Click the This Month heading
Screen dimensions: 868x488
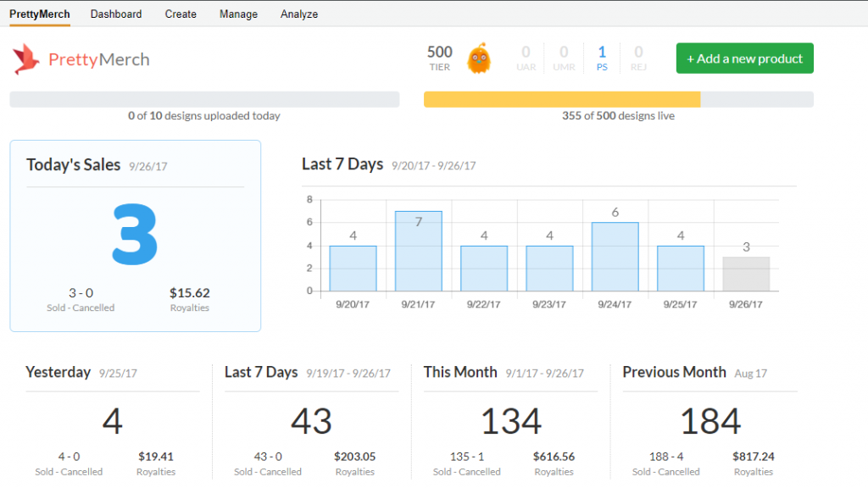pyautogui.click(x=460, y=372)
